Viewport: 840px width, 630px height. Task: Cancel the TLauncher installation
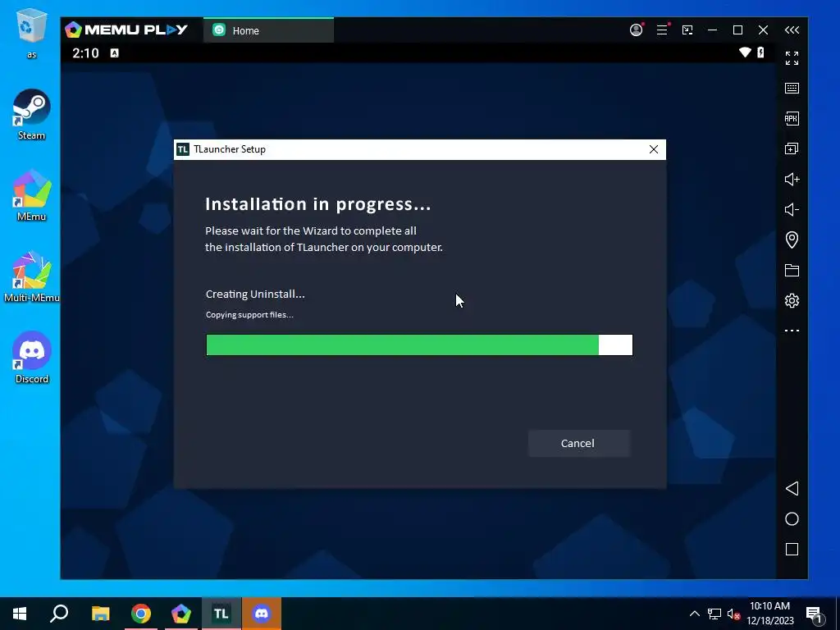578,443
